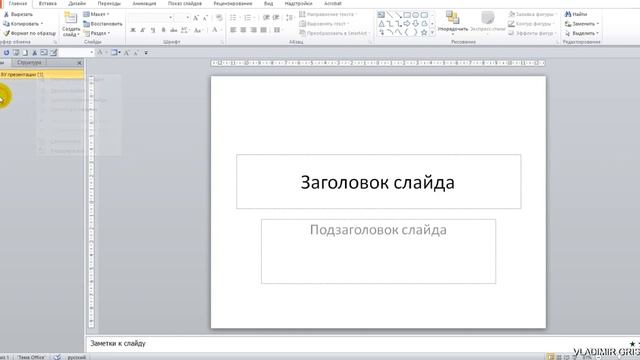Select the right arrow shape in gallery
This screenshot has width=640, height=360.
click(407, 24)
